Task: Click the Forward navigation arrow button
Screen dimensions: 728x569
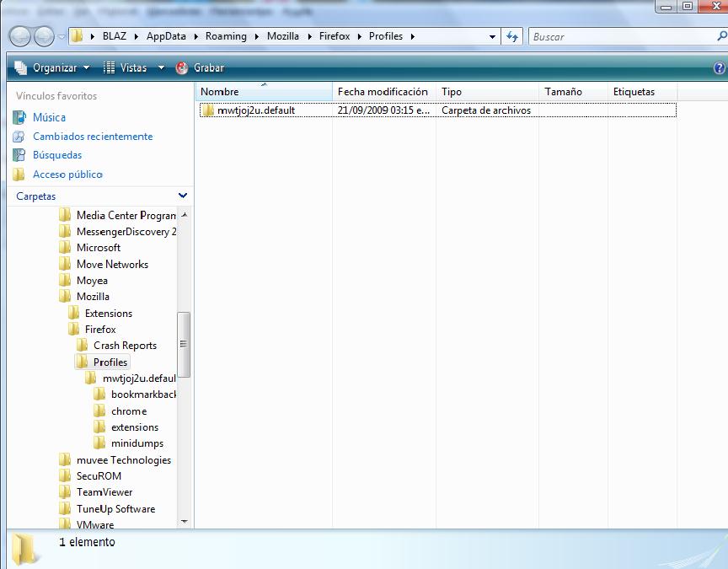Action: pyautogui.click(x=44, y=36)
